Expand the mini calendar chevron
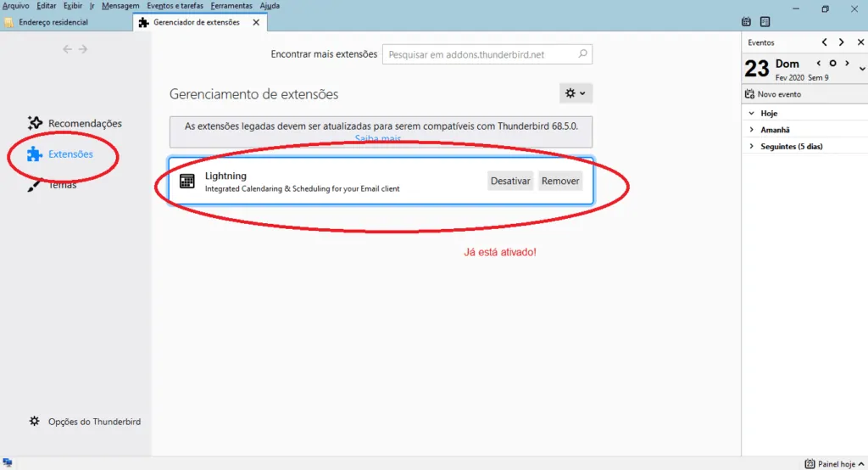Image resolution: width=868 pixels, height=470 pixels. (x=862, y=69)
